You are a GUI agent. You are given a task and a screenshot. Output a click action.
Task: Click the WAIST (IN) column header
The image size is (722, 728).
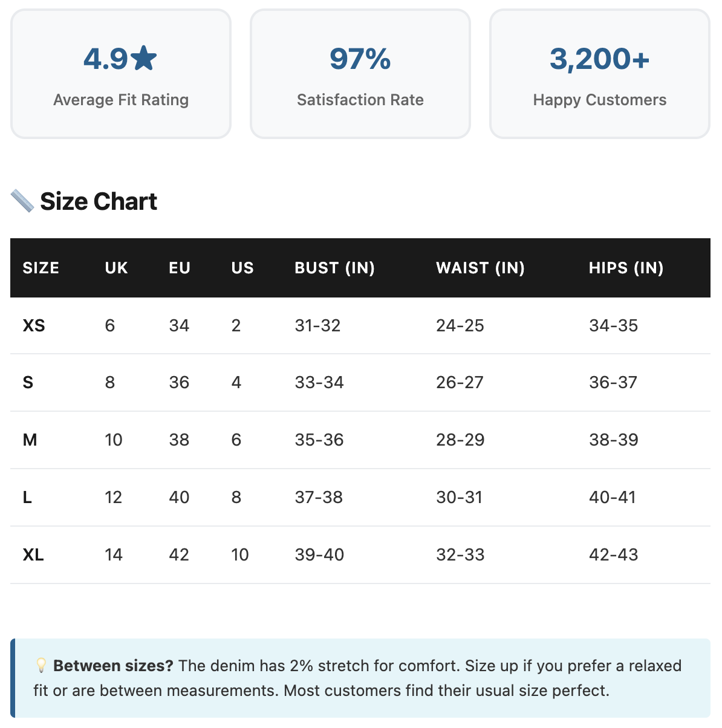click(480, 268)
